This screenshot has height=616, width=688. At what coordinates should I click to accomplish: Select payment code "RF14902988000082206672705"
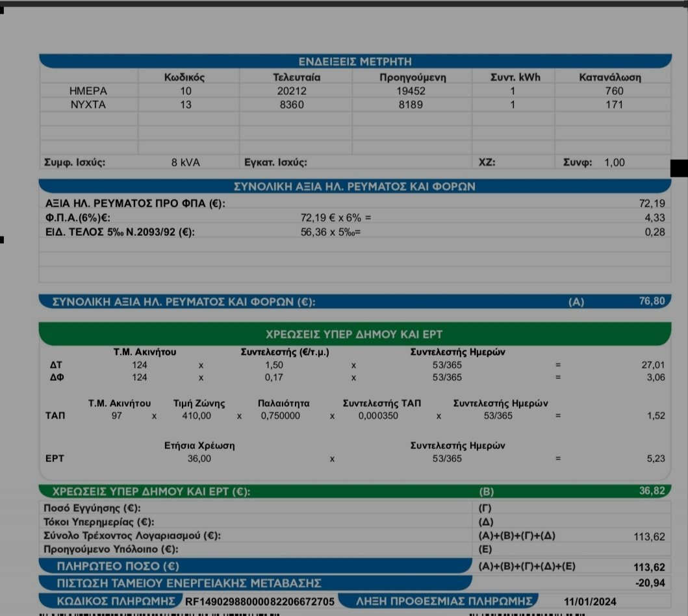260,602
